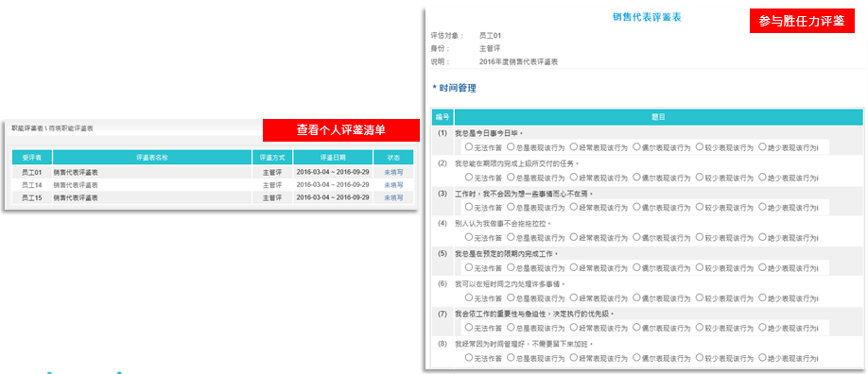Select 绝少表现该行为 for question (3)
This screenshot has width=868, height=374.
(762, 207)
